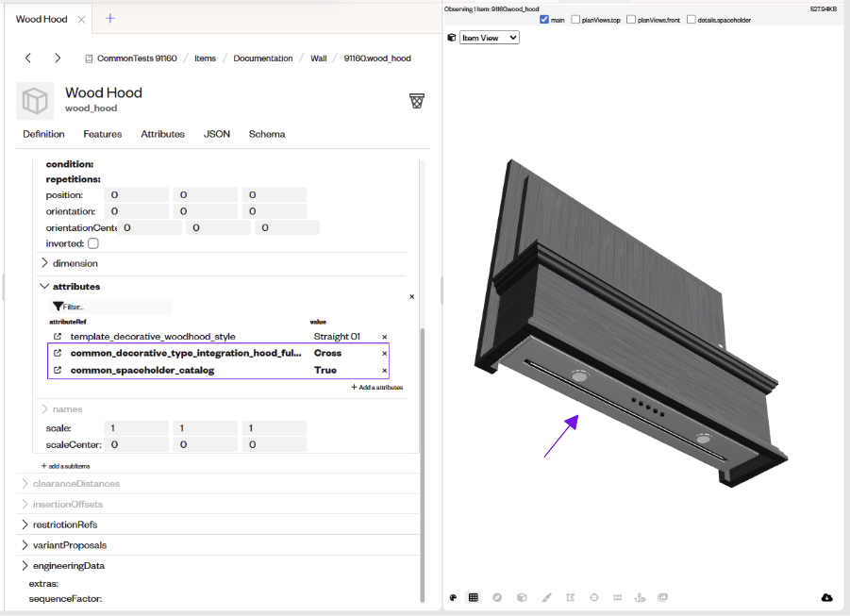
Task: Go back with the left arrow
Action: tap(28, 58)
